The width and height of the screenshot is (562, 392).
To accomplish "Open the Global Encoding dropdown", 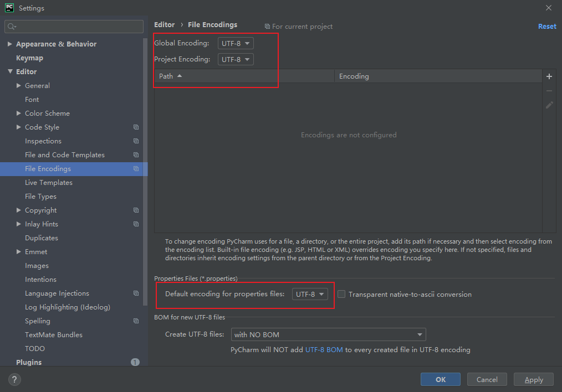I will 236,43.
